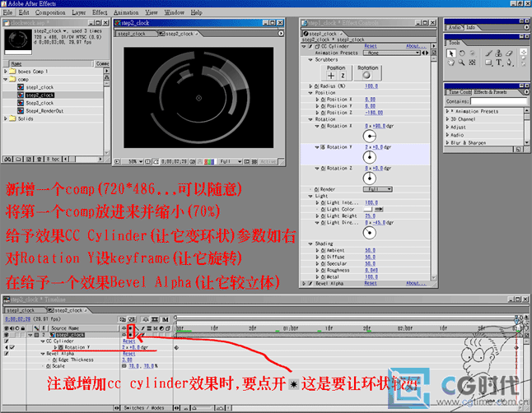
Task: Open the Animation Presets dropdown
Action: coord(392,53)
